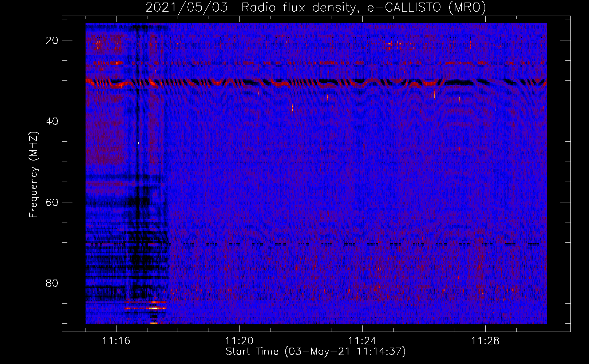
Task: Click the time tick label '11:28'
Action: (485, 341)
